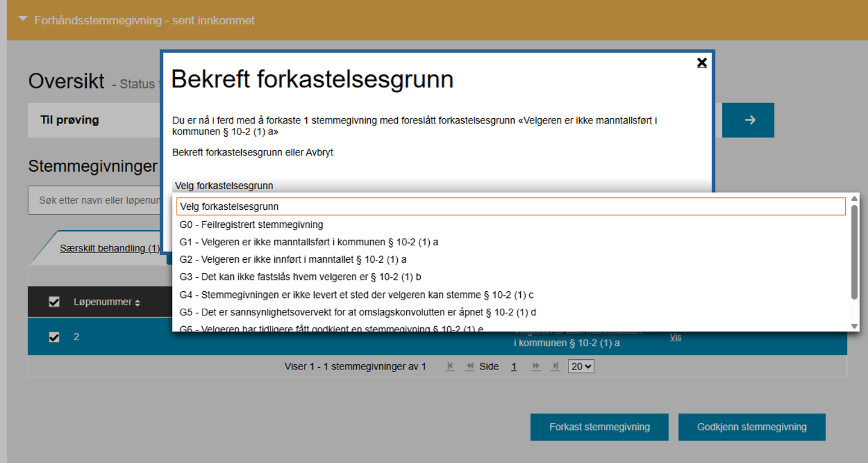Viewport: 868px width, 463px height.
Task: Switch to Særskilt behandling (1) tab
Action: pos(110,248)
